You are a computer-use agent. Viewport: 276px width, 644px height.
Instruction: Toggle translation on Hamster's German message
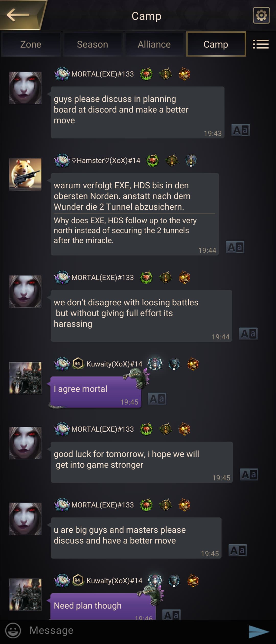click(x=235, y=247)
